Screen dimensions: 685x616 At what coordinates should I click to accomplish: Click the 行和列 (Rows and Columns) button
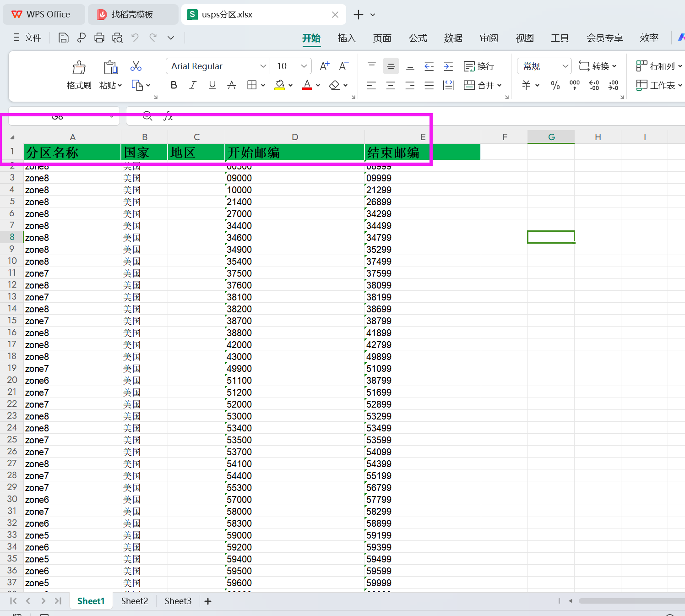point(659,66)
